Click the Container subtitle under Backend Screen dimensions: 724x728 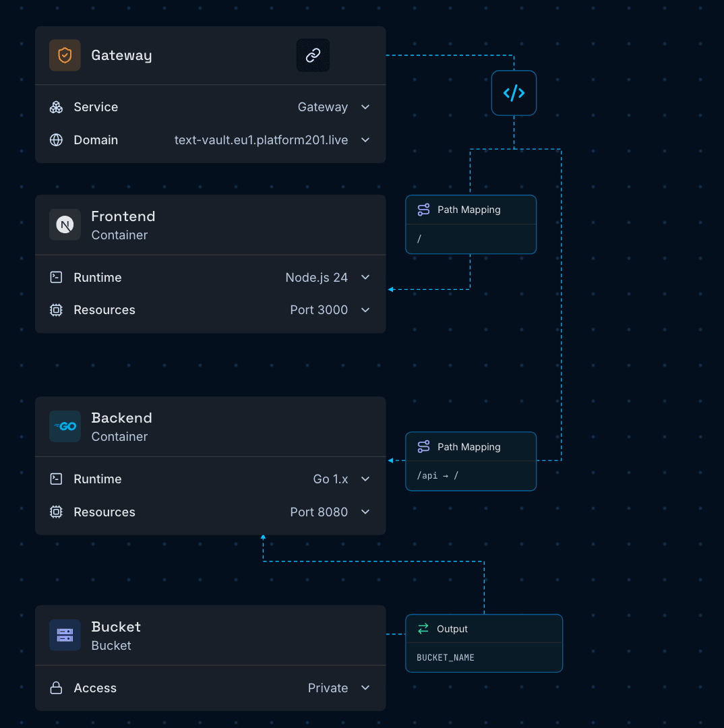click(119, 436)
